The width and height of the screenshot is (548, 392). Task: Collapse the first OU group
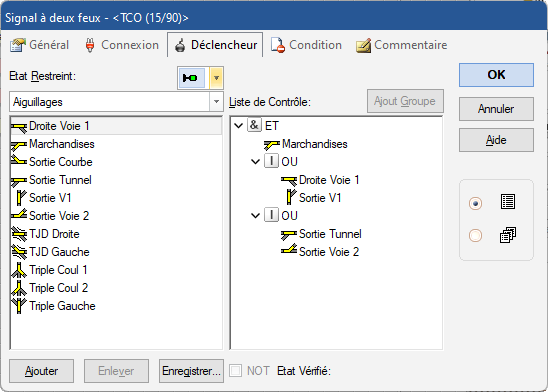256,162
